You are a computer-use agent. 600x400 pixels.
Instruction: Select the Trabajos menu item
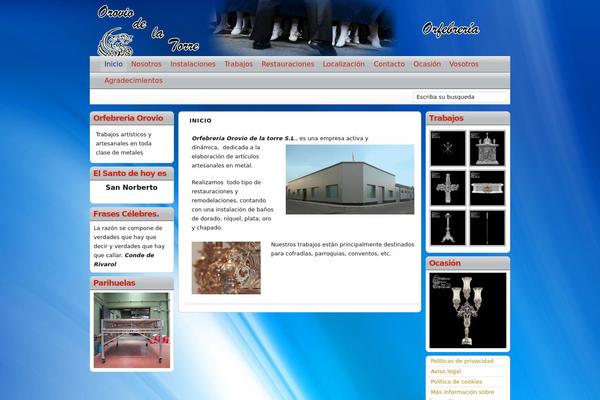[238, 64]
